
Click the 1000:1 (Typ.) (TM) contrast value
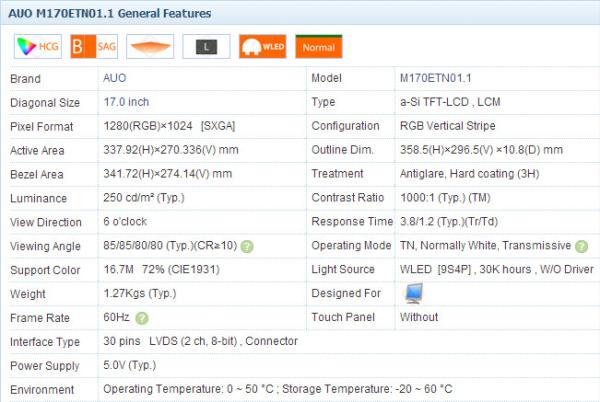pyautogui.click(x=445, y=198)
